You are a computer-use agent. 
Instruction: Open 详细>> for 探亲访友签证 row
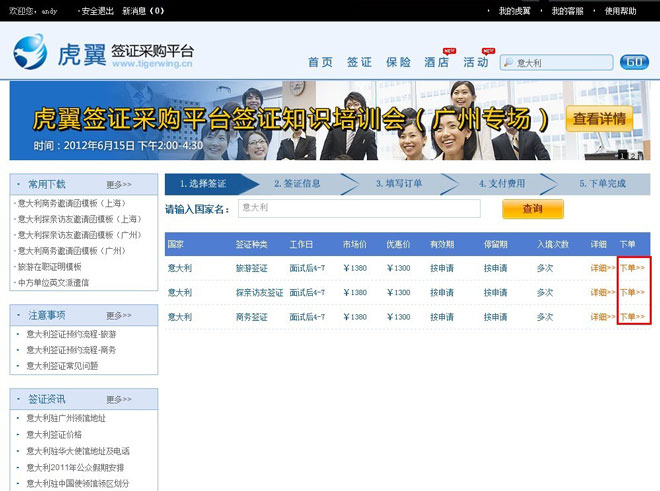(602, 292)
